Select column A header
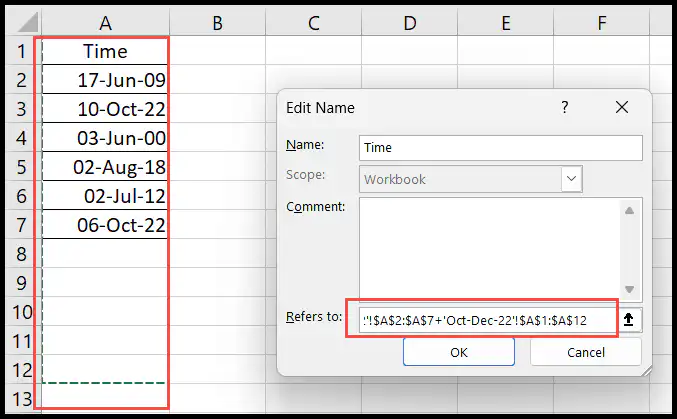The width and height of the screenshot is (677, 419). click(105, 22)
